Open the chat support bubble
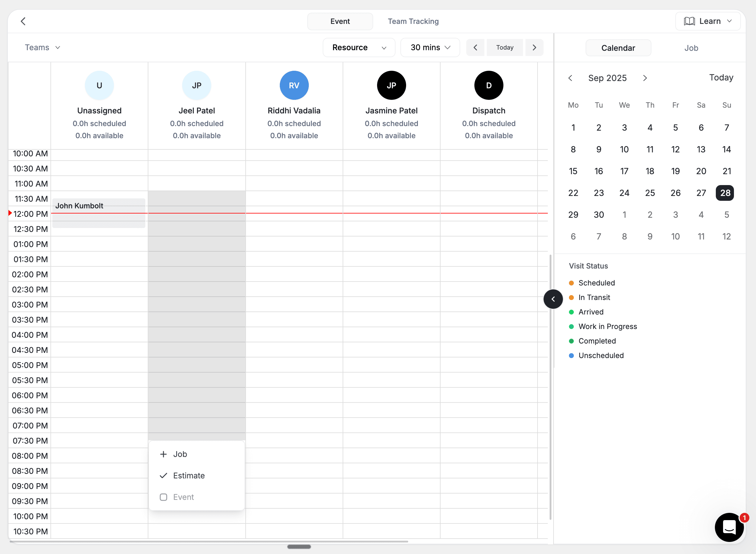Image resolution: width=756 pixels, height=554 pixels. 729,527
